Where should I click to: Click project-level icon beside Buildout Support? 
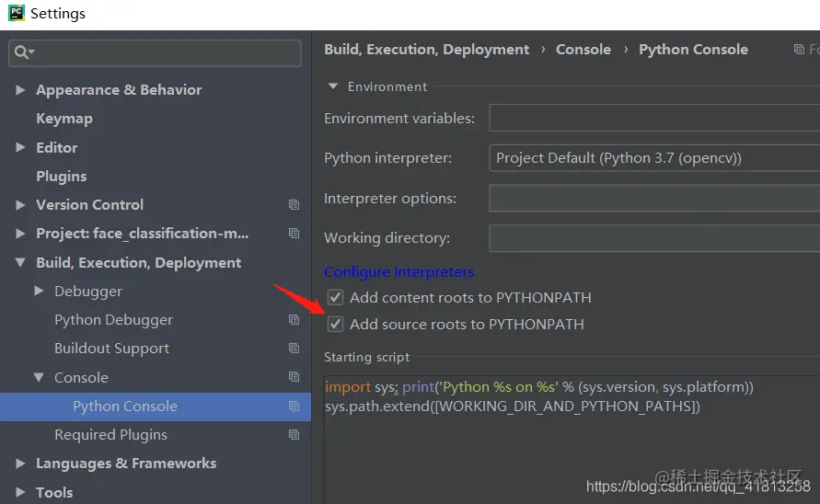click(x=294, y=349)
